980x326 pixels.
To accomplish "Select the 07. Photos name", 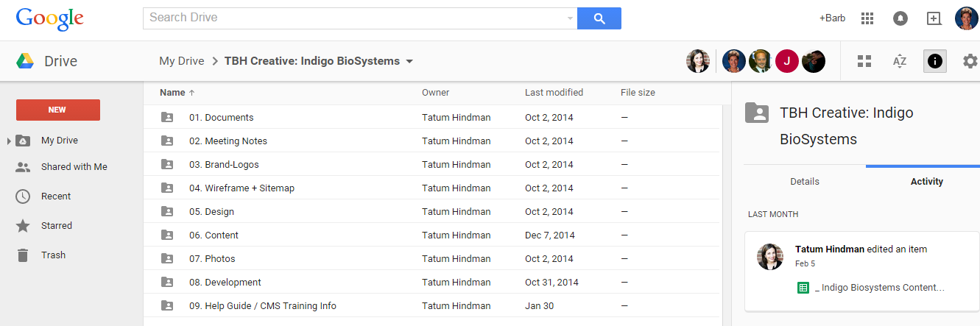I will tap(211, 258).
